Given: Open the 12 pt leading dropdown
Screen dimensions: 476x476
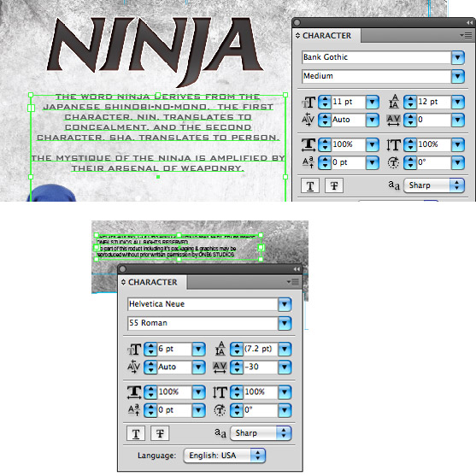Looking at the screenshot, I should tap(458, 102).
